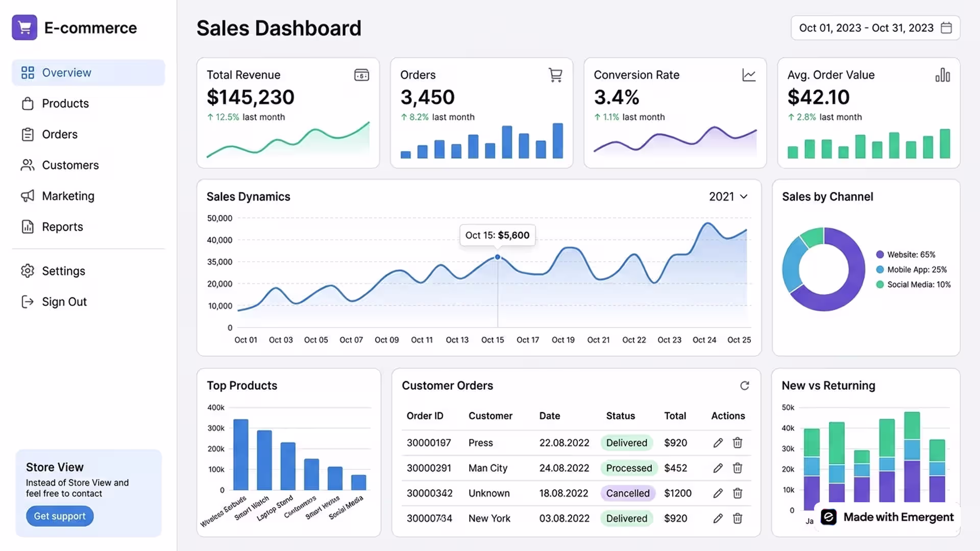Click the $145,230 revenue value
This screenshot has width=980, height=551.
[250, 97]
